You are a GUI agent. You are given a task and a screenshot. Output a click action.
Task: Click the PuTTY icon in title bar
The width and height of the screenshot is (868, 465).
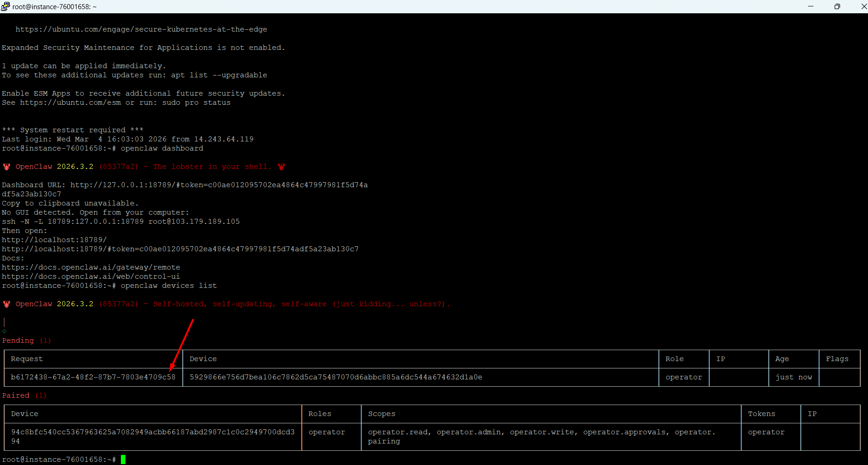5,6
